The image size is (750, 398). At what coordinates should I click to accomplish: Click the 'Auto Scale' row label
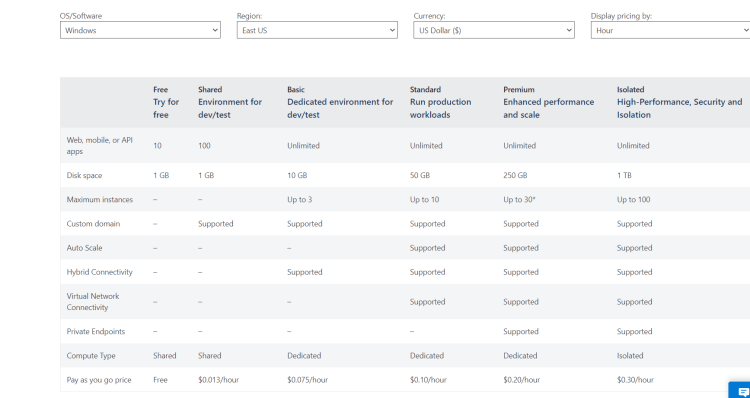(84, 248)
